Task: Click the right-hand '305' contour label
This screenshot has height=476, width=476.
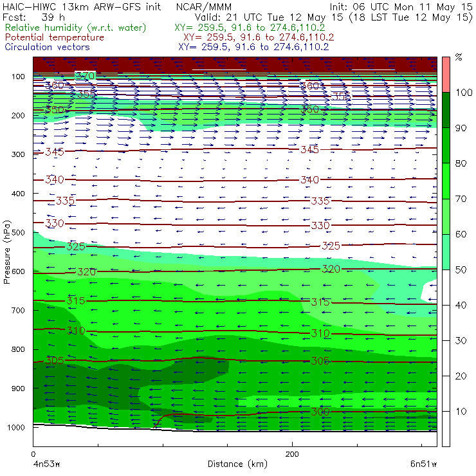Action: coord(320,361)
